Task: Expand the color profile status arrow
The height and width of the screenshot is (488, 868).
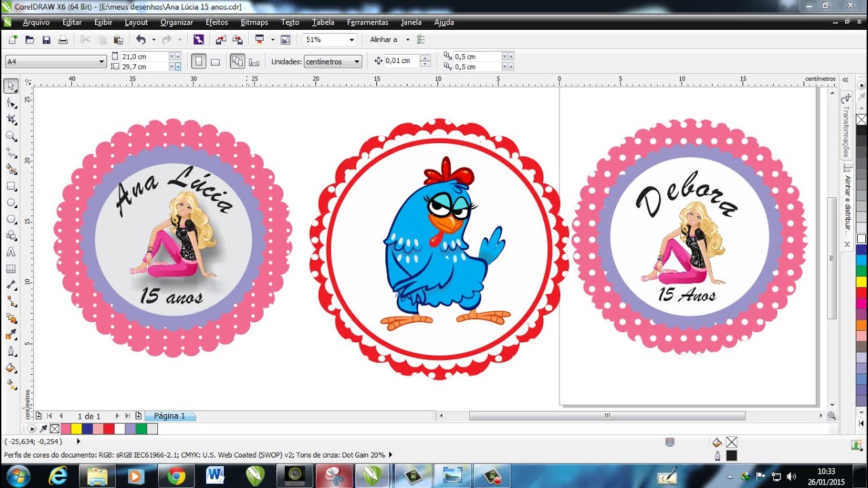Action: (391, 455)
